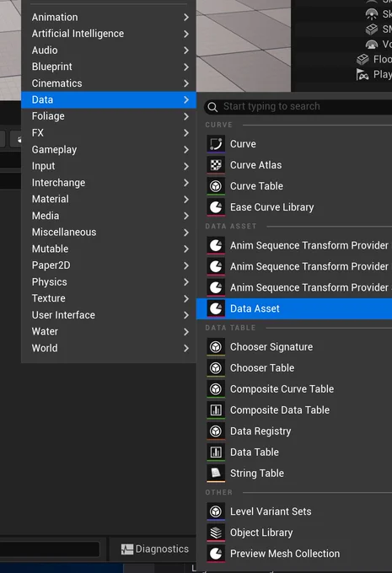
Task: Expand the Foliage submenu arrow
Action: pos(186,116)
